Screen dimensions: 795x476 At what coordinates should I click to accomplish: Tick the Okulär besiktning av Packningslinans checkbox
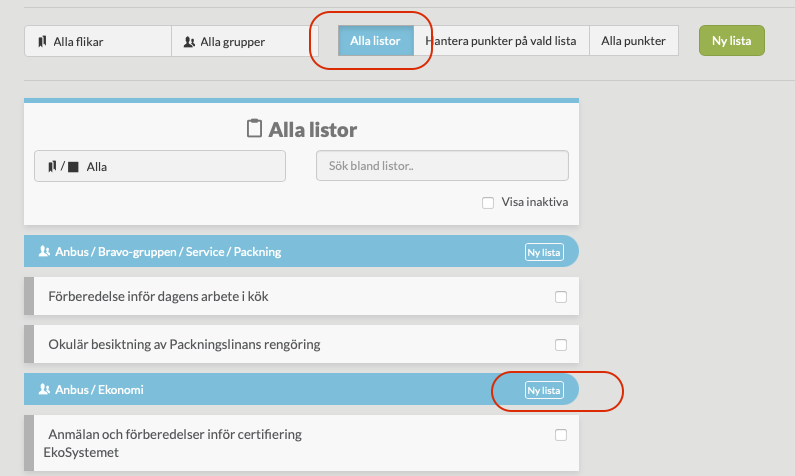(x=560, y=345)
